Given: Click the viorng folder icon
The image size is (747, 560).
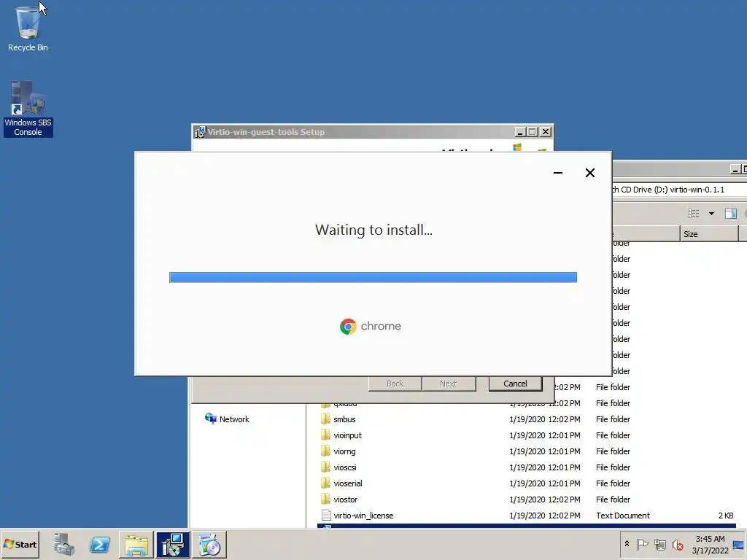Looking at the screenshot, I should click(x=325, y=451).
